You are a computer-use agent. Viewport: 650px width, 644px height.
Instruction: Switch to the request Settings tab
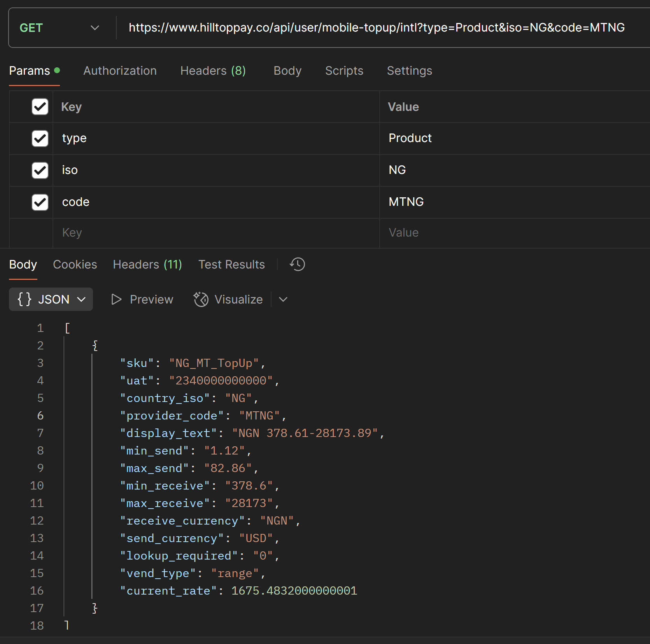pyautogui.click(x=409, y=71)
